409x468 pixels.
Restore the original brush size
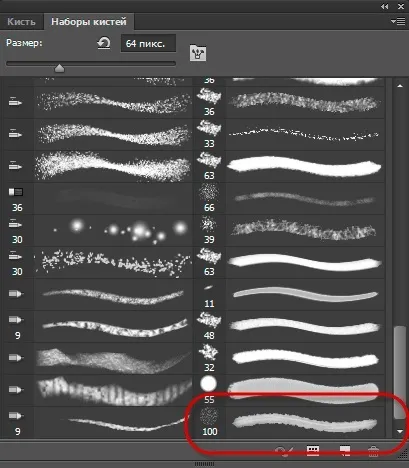click(104, 43)
